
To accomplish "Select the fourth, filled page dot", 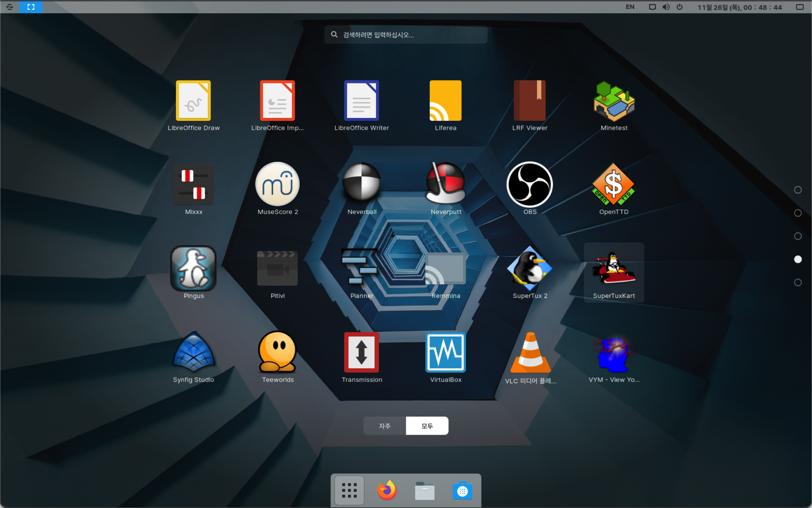I will [798, 259].
